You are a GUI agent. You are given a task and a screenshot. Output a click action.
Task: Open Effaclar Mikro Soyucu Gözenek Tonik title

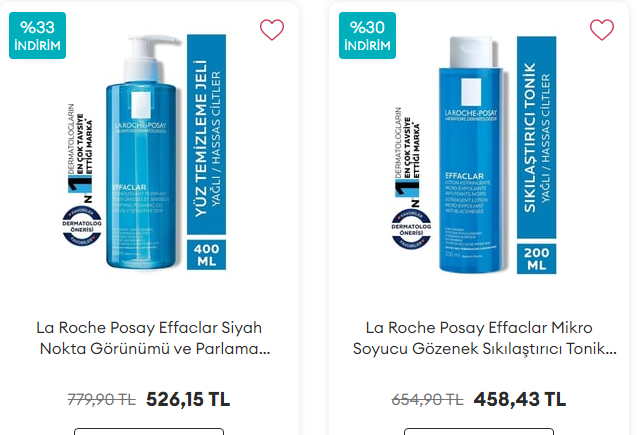[x=485, y=338]
